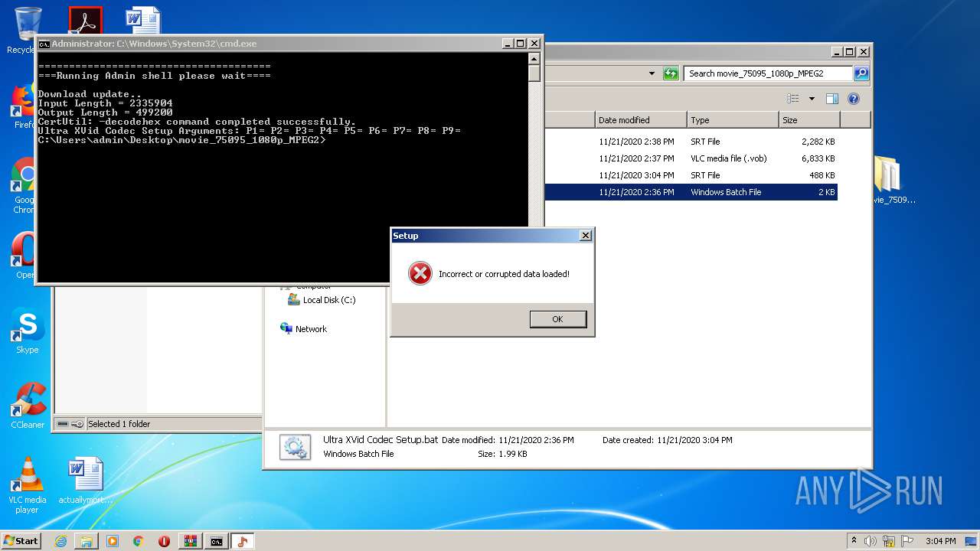Click OK in the Setup error dialog

click(557, 319)
